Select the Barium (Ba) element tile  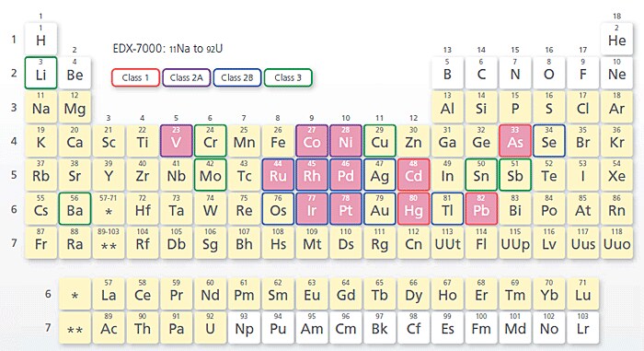(75, 208)
